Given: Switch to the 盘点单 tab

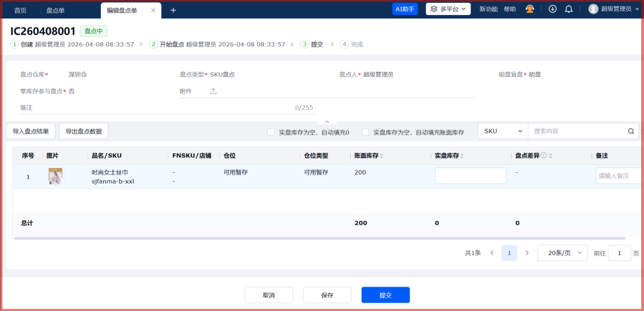Looking at the screenshot, I should point(55,10).
